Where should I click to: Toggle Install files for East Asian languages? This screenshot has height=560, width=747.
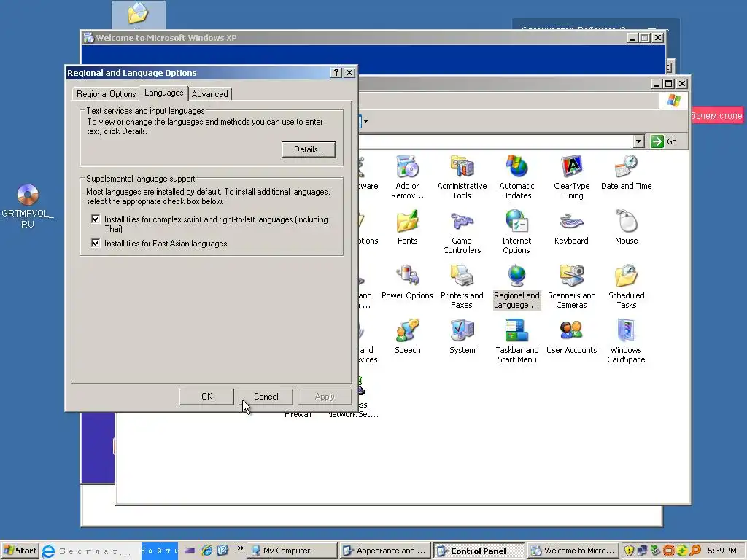click(96, 243)
